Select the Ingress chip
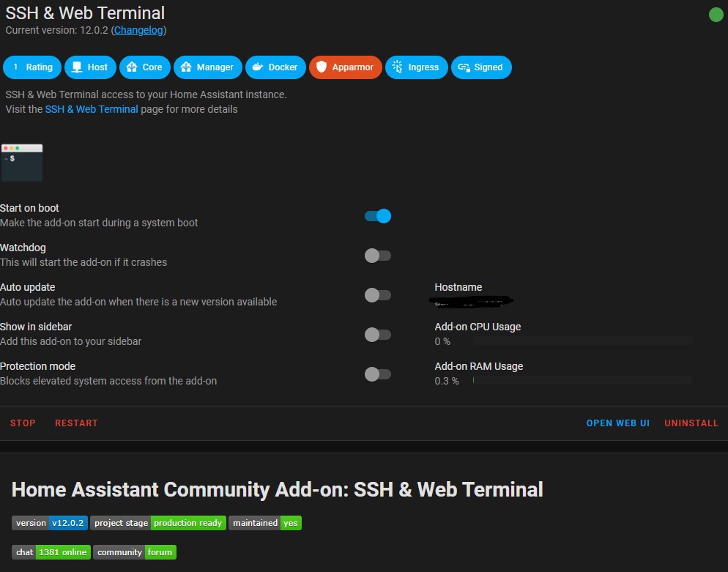The width and height of the screenshot is (728, 572). tap(415, 67)
